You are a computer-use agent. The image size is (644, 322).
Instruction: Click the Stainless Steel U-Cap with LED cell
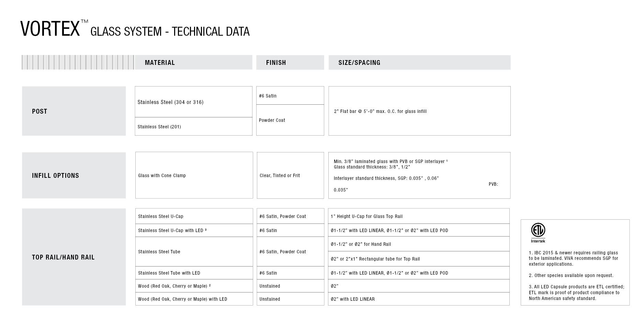pos(194,230)
